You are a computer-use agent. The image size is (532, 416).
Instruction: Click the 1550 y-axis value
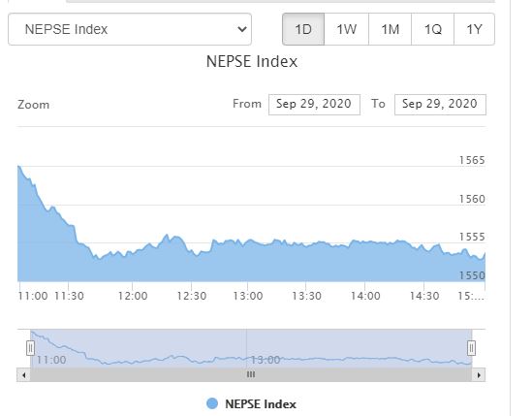472,275
